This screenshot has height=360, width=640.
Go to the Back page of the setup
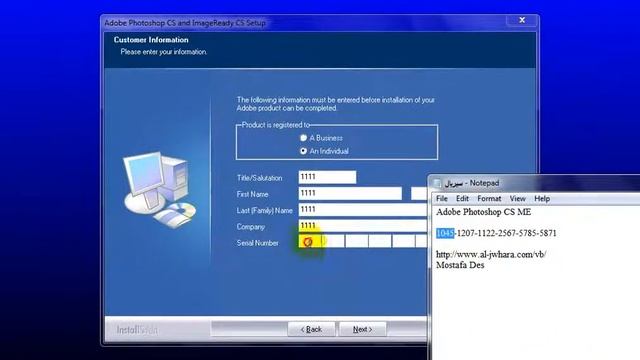(311, 329)
